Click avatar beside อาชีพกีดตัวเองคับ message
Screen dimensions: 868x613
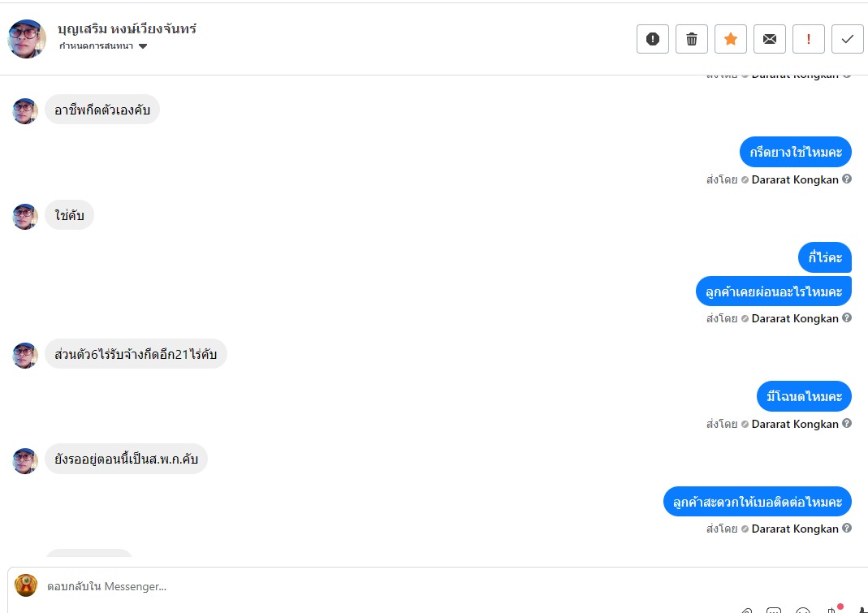(25, 110)
